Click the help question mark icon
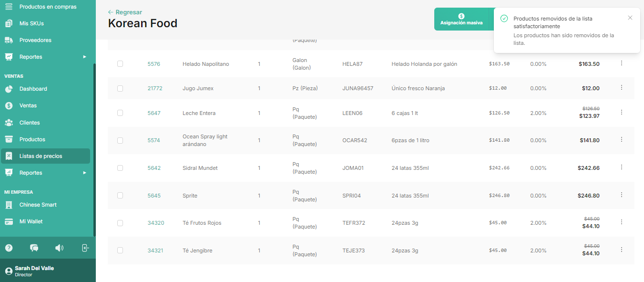Image resolution: width=644 pixels, height=282 pixels. click(x=9, y=248)
